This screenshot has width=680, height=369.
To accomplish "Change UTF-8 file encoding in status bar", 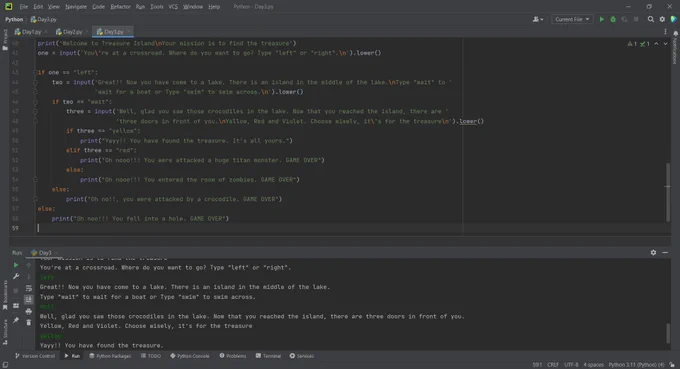I will [571, 365].
